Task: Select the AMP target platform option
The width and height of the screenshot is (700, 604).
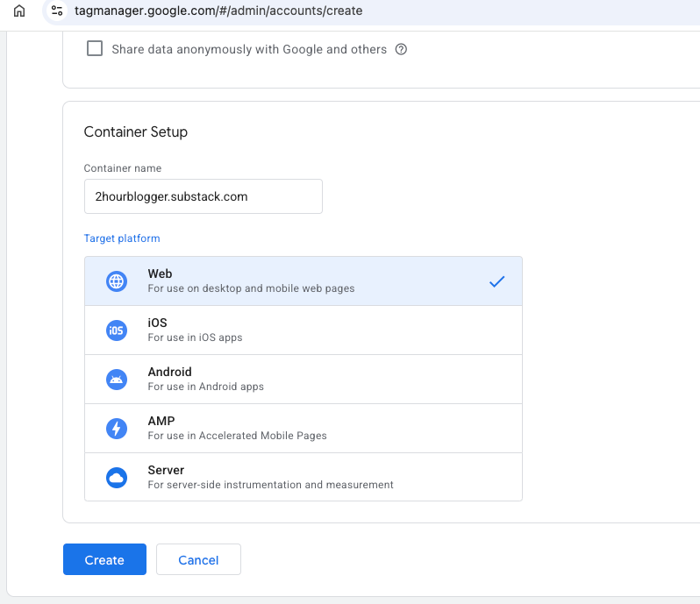Action: (x=304, y=429)
